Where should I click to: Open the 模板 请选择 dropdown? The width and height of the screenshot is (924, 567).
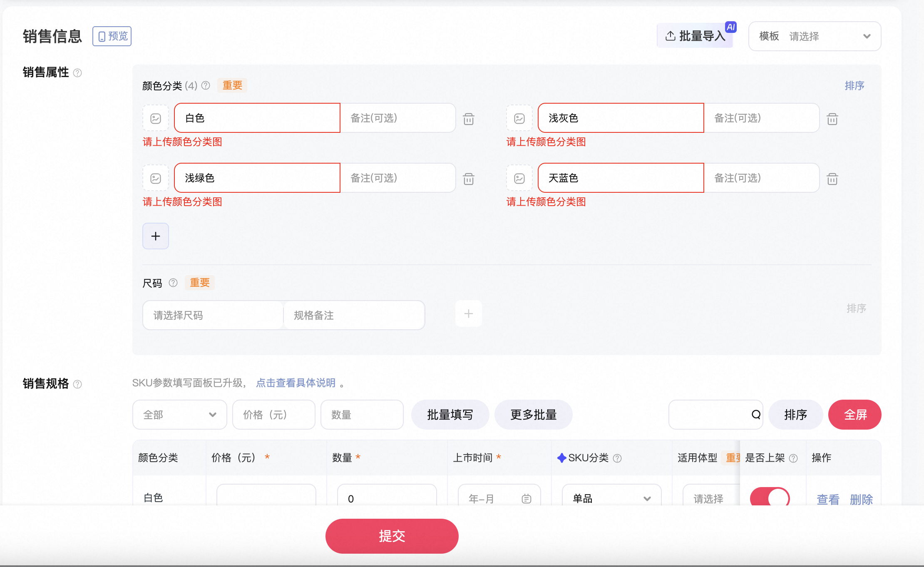(815, 36)
